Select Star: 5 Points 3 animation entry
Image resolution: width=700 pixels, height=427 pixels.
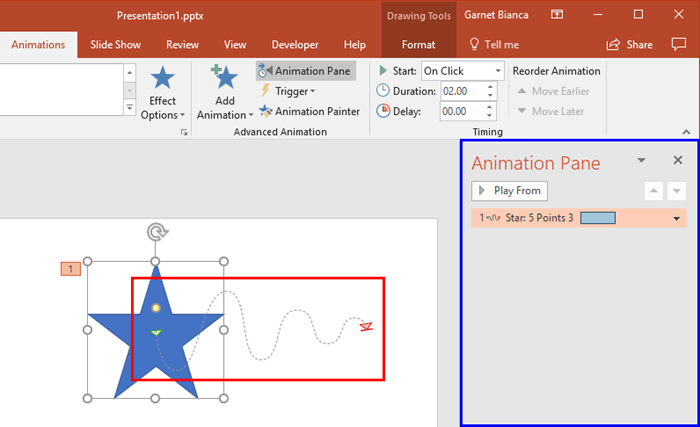pos(579,218)
